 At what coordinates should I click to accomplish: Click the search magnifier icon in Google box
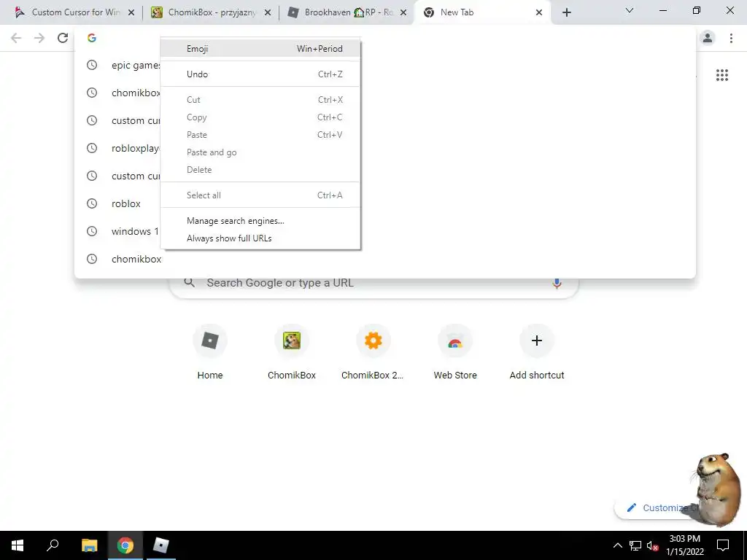(x=189, y=282)
